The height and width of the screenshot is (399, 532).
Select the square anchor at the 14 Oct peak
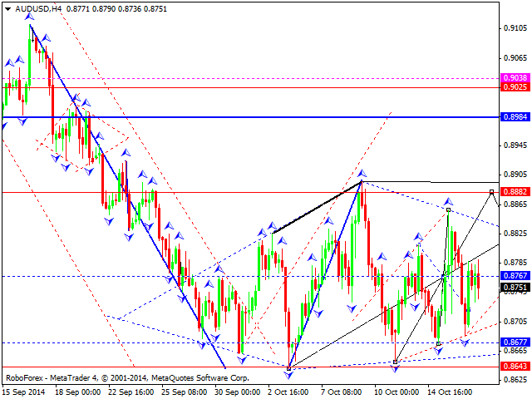point(448,210)
